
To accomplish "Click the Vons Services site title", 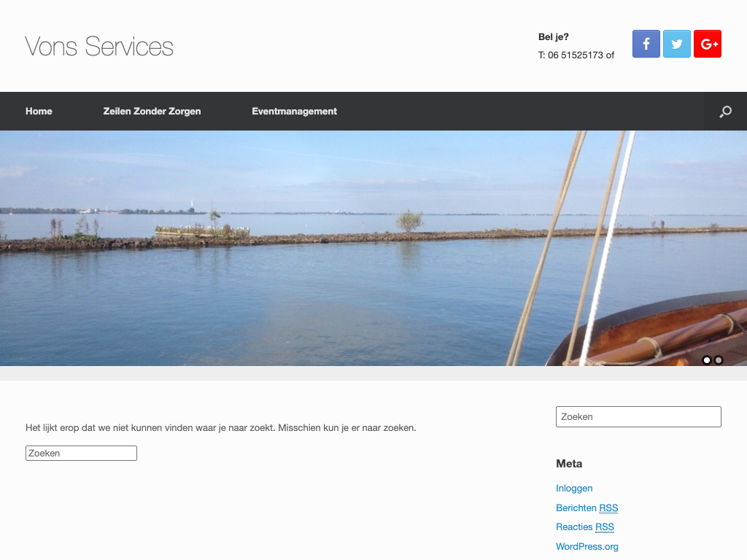I will tap(99, 47).
